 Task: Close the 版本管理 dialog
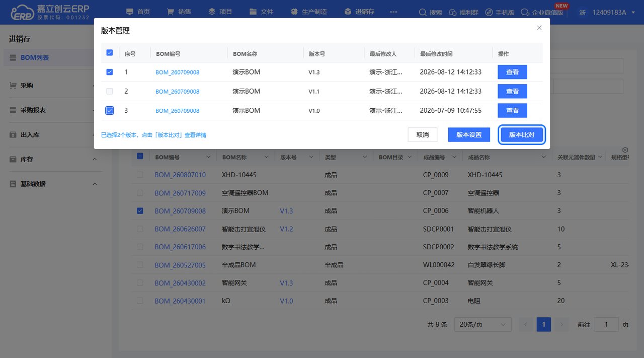(539, 28)
